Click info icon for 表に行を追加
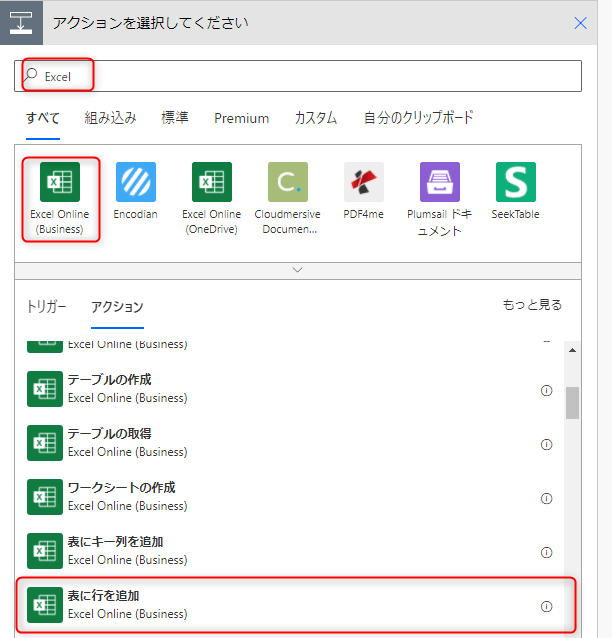612x638 pixels. pyautogui.click(x=546, y=606)
